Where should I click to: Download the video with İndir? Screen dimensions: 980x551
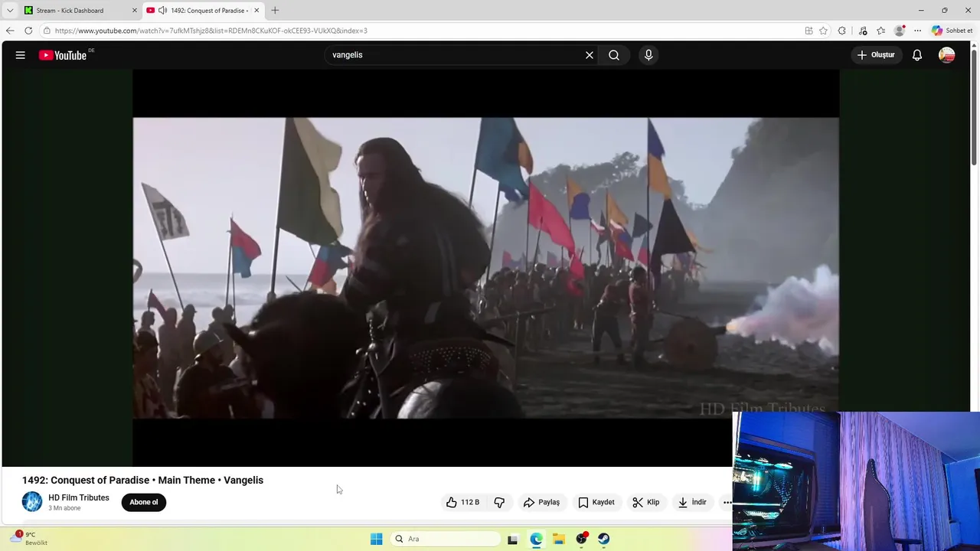(692, 502)
